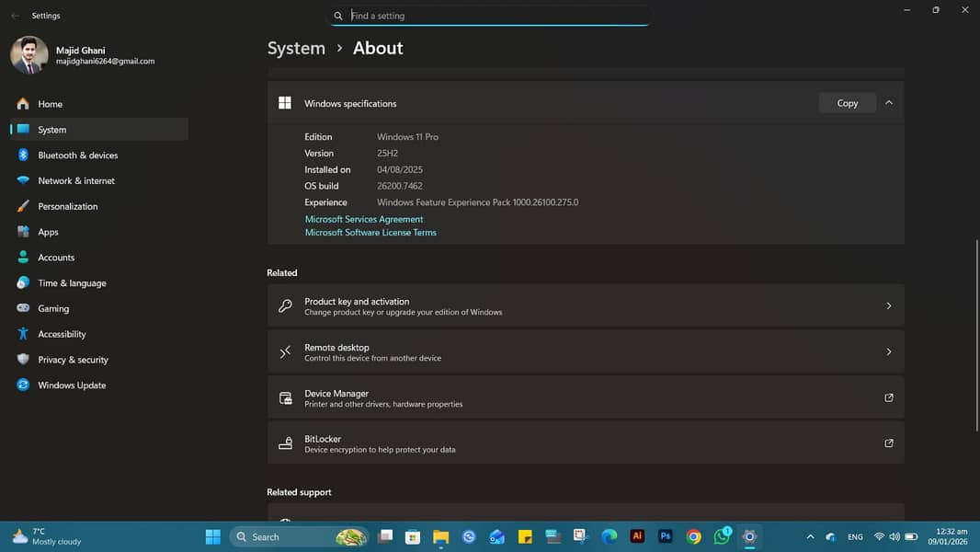Read the Microsoft Software License Terms
Screen dimensions: 980x552
(370, 233)
